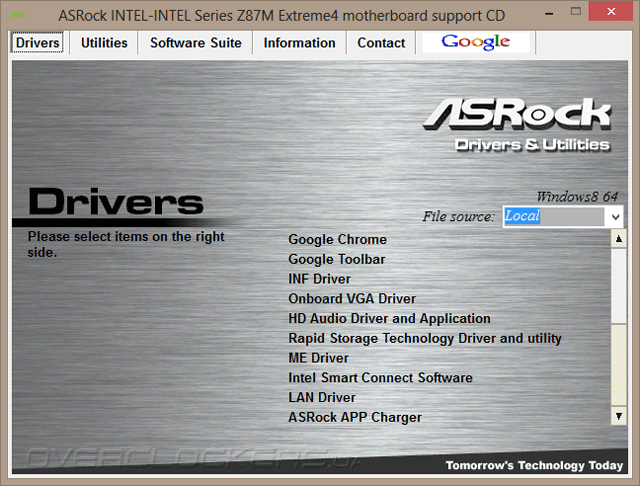The height and width of the screenshot is (486, 640).
Task: Open the Software Suite tab
Action: pos(196,43)
